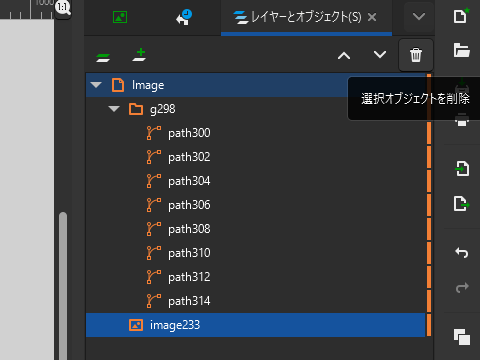The width and height of the screenshot is (480, 360).
Task: Close the レイヤーとオブジェクト tab
Action: (x=372, y=17)
